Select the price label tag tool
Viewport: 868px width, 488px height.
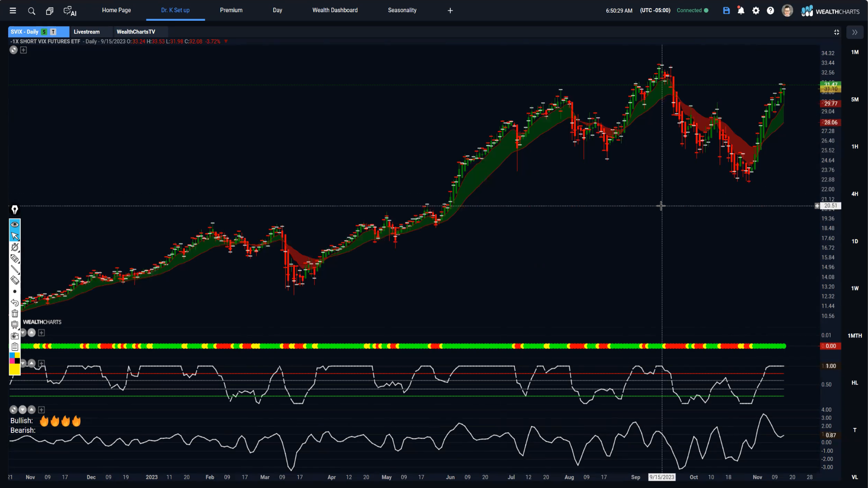tap(14, 258)
